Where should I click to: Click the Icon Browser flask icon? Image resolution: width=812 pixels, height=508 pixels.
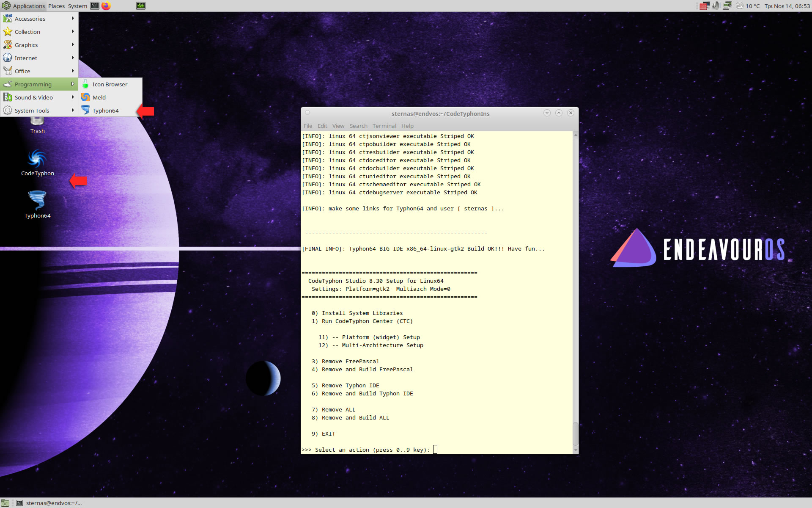85,84
